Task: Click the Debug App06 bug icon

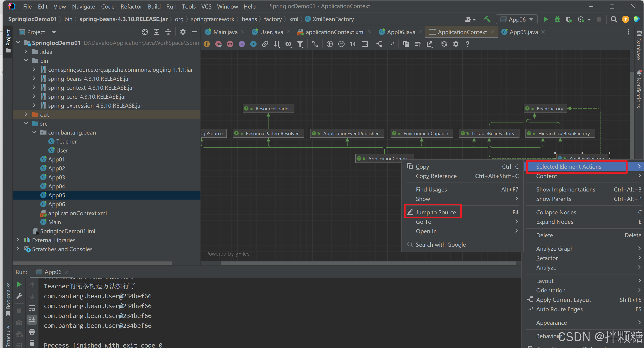Action: (557, 19)
